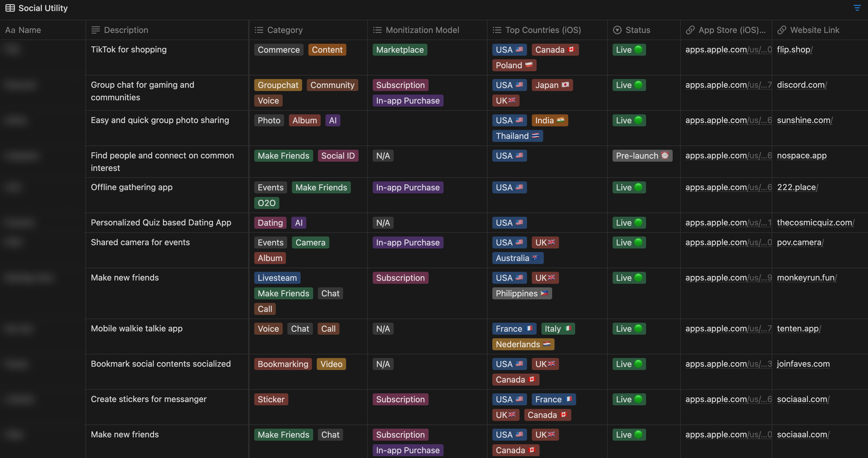Click the list icon beside Monitization Model header
Image resolution: width=868 pixels, height=458 pixels.
point(377,30)
